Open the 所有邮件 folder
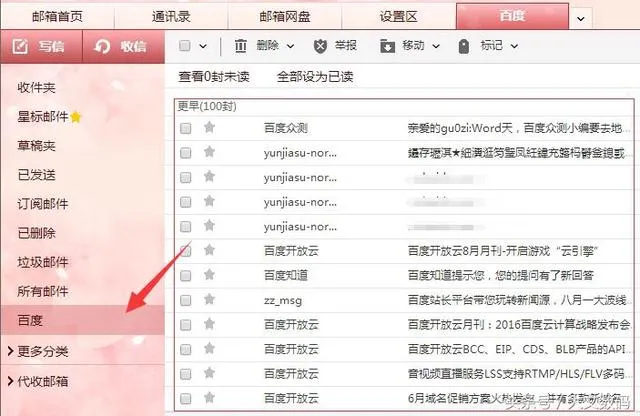Screen dimensions: 640x416 (42, 291)
